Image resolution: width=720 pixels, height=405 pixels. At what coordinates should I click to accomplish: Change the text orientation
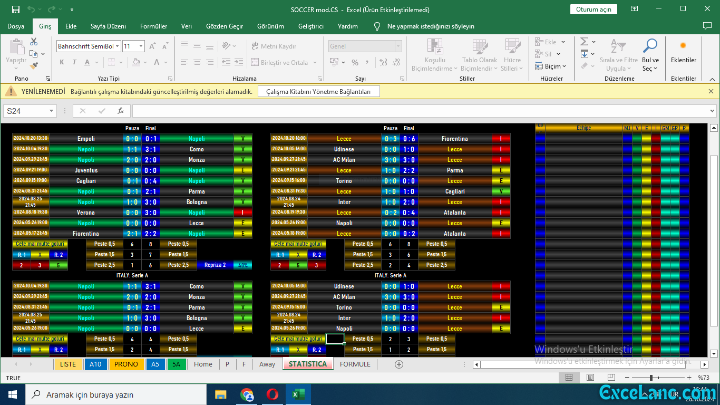click(226, 46)
